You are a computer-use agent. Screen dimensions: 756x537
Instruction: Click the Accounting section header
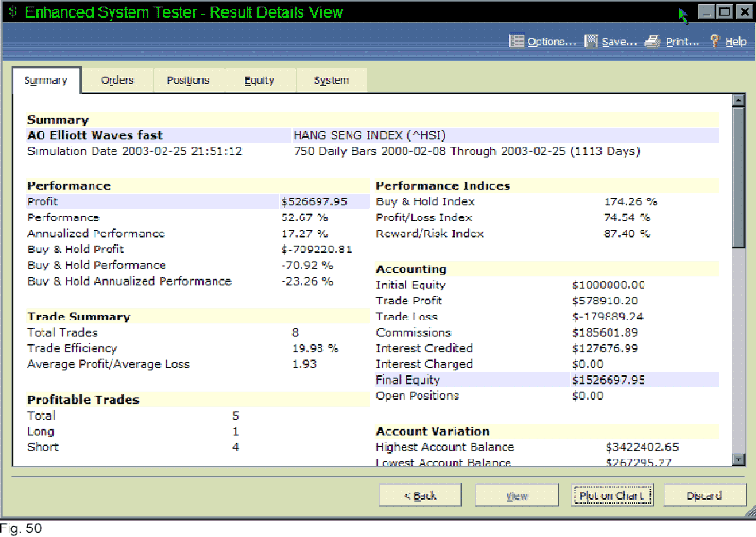click(x=411, y=269)
